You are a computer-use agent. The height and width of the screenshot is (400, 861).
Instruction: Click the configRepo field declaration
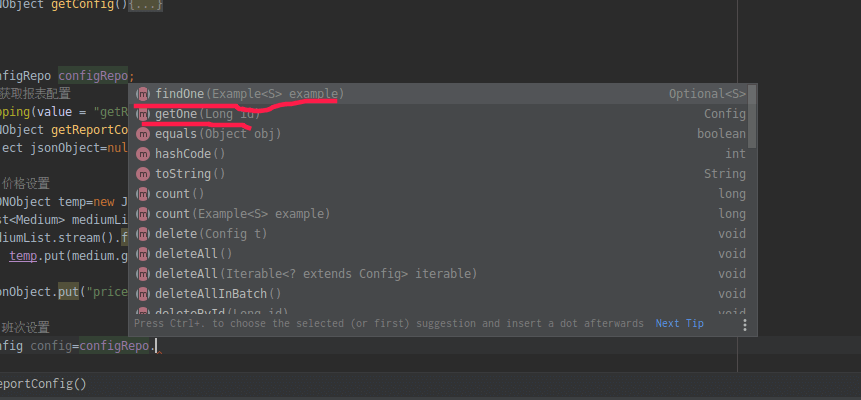pyautogui.click(x=94, y=75)
